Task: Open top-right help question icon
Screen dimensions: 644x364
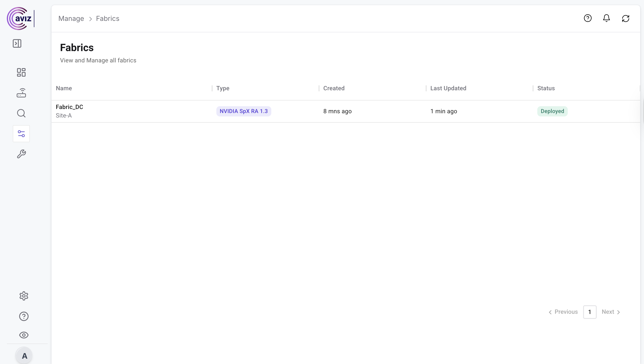Action: (x=588, y=18)
